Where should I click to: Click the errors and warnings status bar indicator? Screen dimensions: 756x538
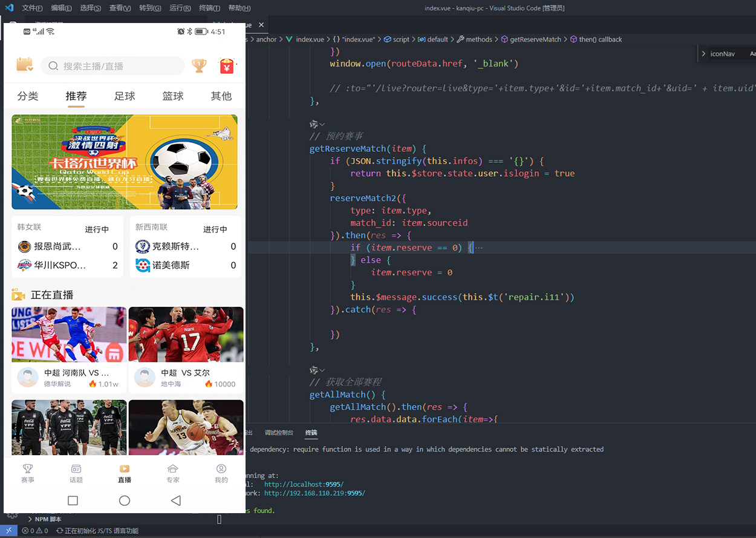click(x=35, y=531)
